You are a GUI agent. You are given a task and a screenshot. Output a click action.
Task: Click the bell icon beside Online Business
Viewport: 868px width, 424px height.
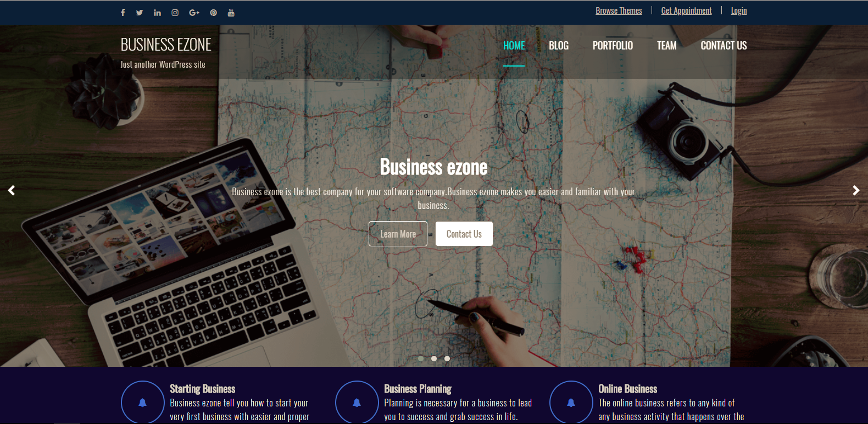tap(571, 403)
